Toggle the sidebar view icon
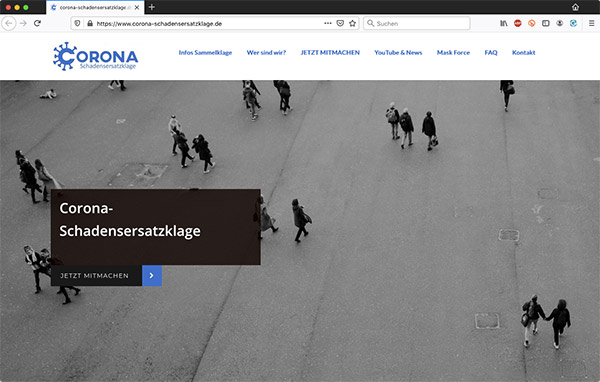This screenshot has height=382, width=600. pyautogui.click(x=546, y=23)
